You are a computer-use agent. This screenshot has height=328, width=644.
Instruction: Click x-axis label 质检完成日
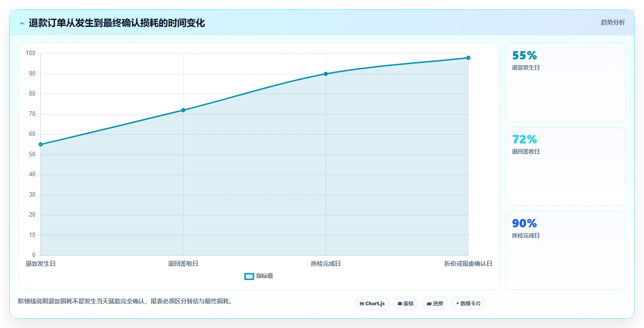pos(326,264)
